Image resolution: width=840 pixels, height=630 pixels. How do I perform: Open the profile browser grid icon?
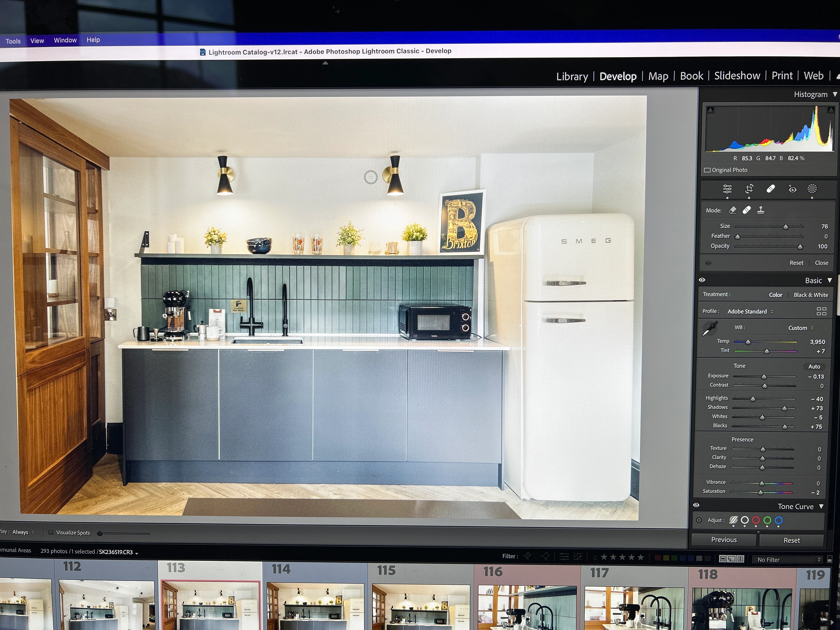click(821, 311)
